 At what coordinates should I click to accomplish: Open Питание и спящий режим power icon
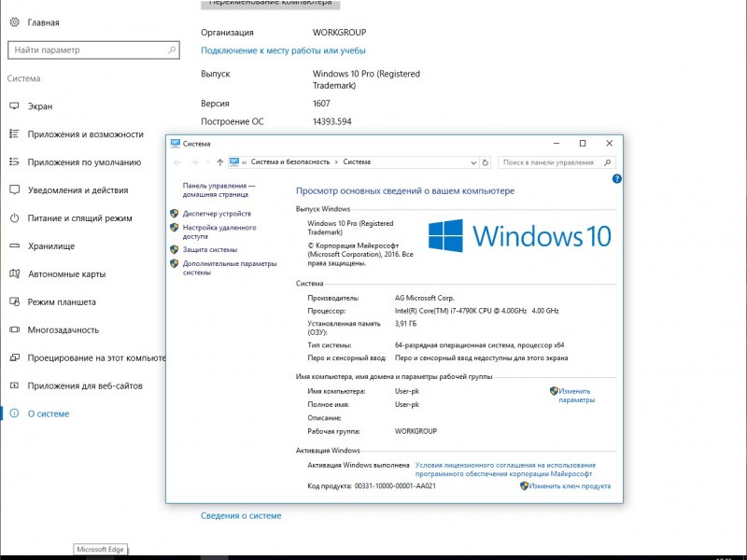[x=15, y=218]
